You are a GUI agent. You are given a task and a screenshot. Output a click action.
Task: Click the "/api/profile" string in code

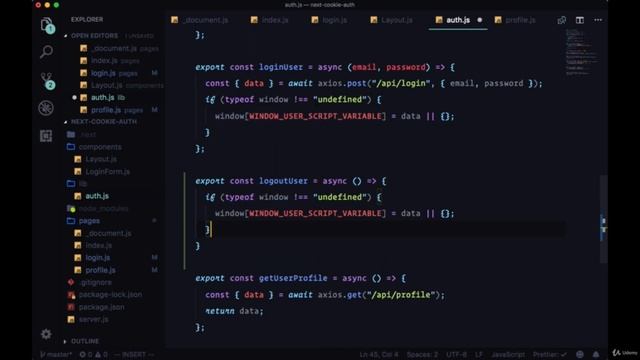[401, 295]
